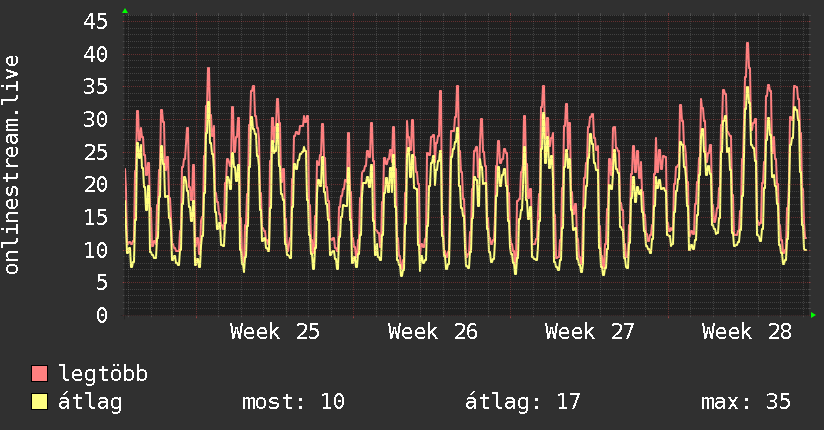Click the onlinestream.live vertical axis title

coord(11,165)
